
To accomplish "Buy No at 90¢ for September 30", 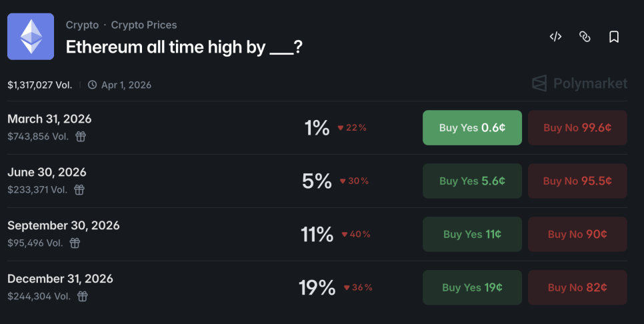I will click(577, 235).
